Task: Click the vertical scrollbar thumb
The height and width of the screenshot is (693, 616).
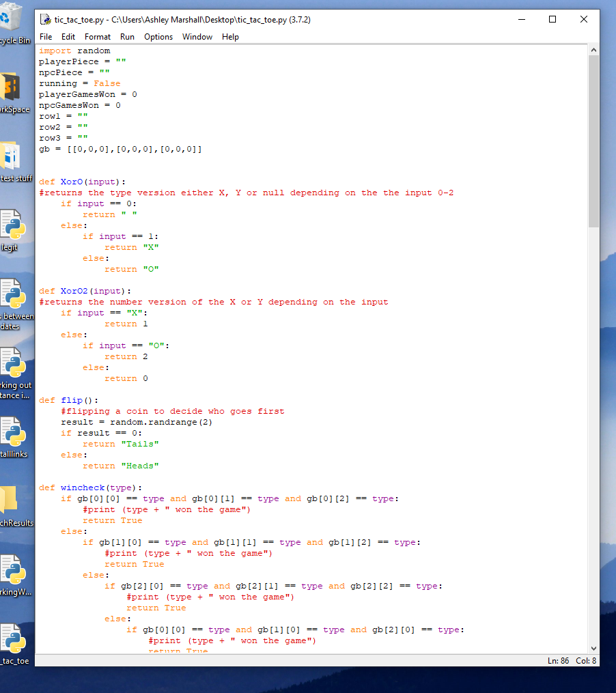Action: [x=593, y=140]
